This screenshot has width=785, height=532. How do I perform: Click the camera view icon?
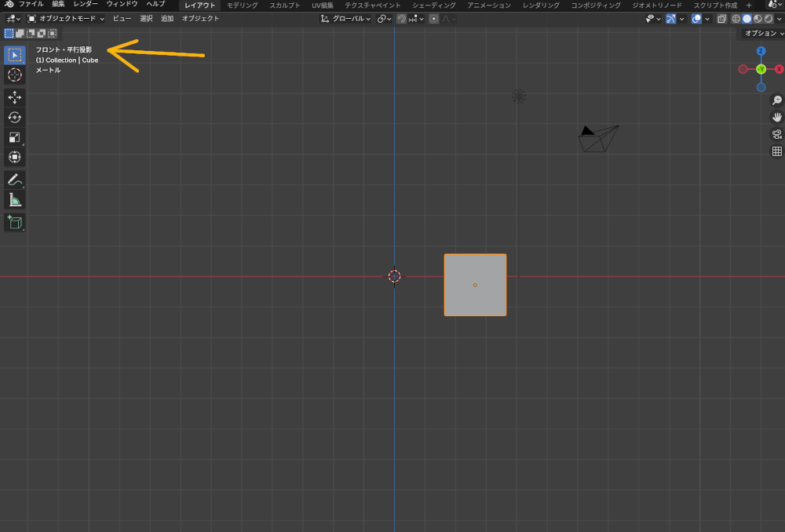[x=776, y=134]
